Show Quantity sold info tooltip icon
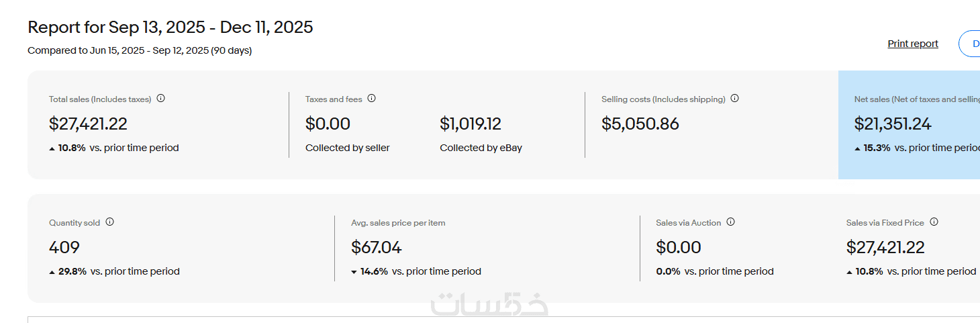 click(x=110, y=222)
